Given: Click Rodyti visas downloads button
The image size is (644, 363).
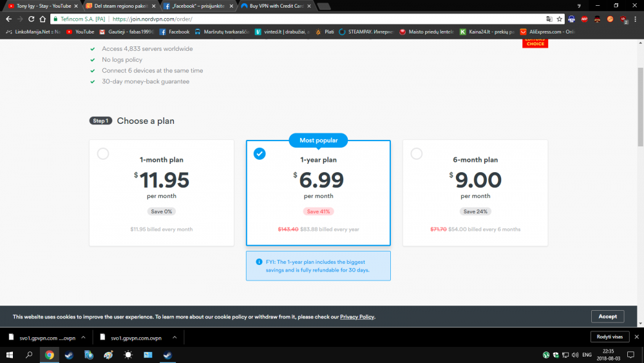Looking at the screenshot, I should tap(610, 337).
